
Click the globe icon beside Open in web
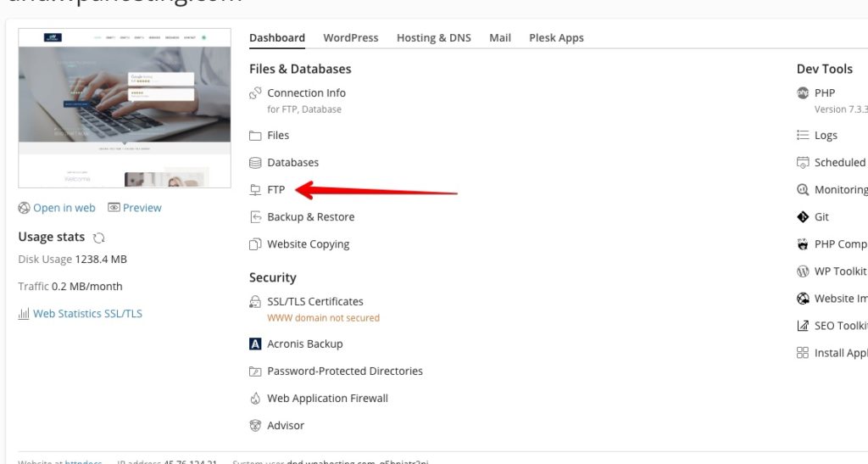(24, 208)
